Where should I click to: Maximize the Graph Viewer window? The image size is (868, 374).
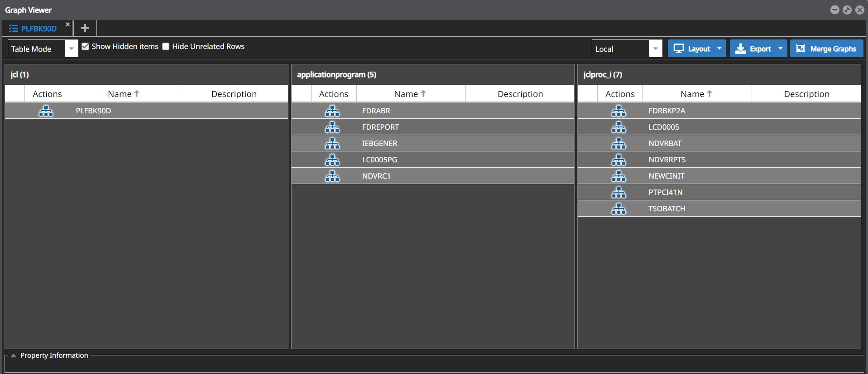point(847,10)
